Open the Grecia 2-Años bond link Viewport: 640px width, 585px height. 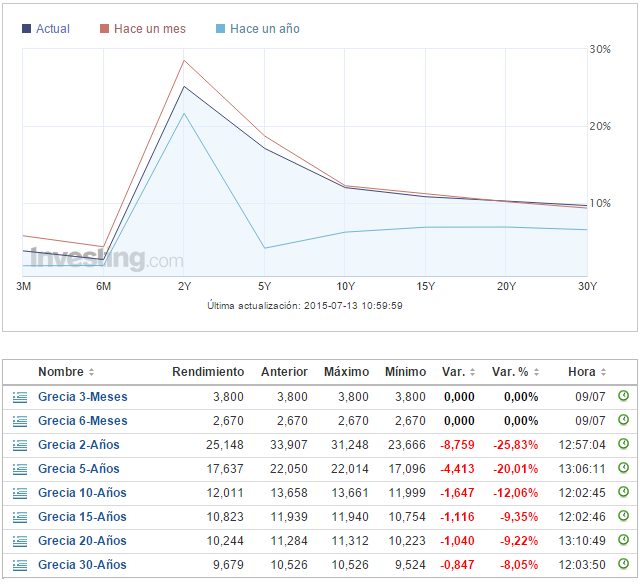click(78, 445)
